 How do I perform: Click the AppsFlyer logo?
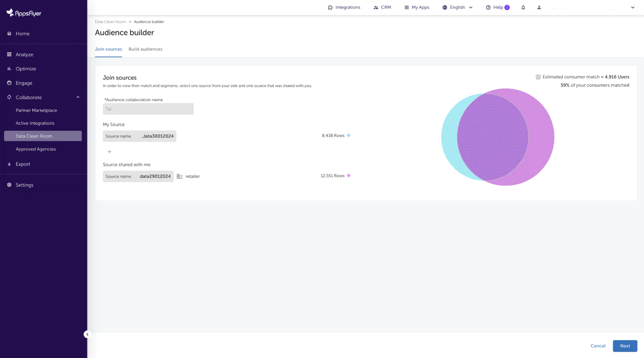24,13
